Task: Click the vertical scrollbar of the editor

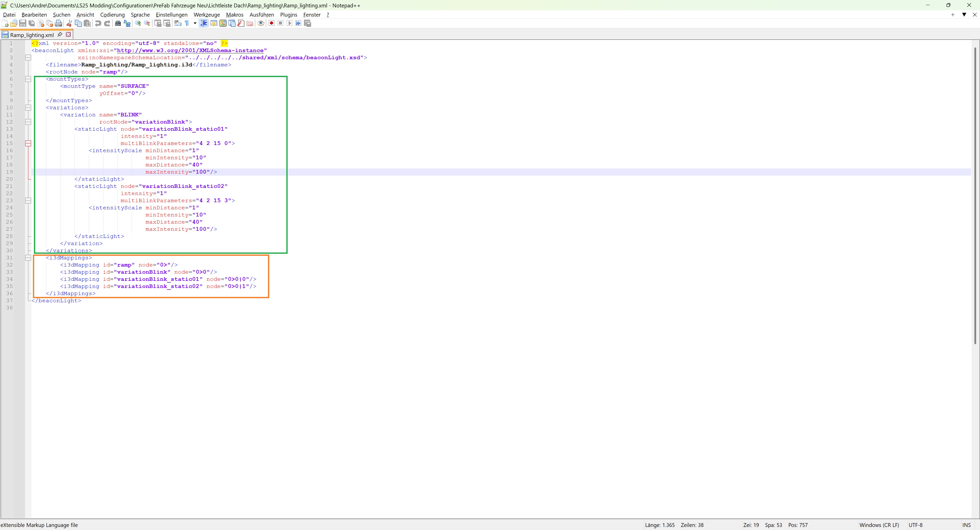Action: pos(975,190)
